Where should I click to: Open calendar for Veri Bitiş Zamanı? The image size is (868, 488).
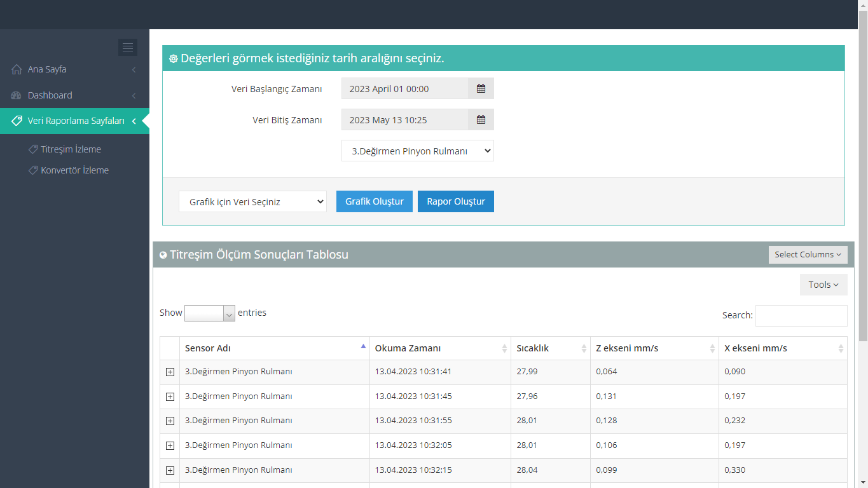481,119
